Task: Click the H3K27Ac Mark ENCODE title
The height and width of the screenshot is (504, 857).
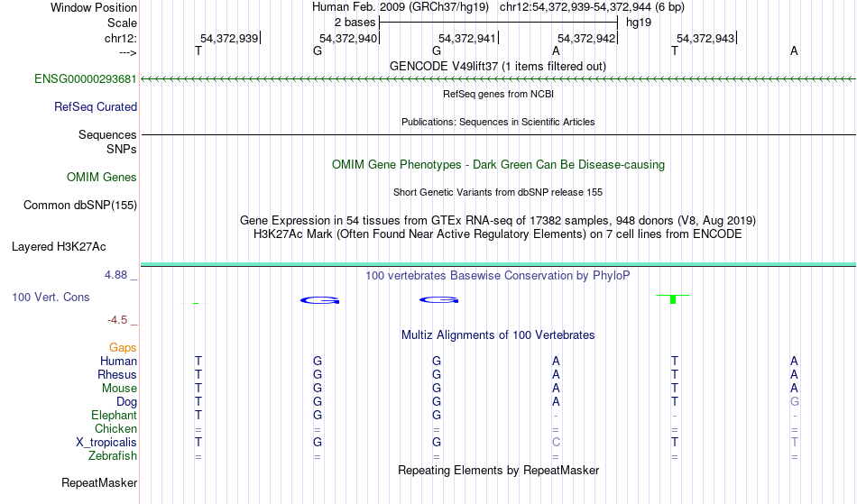Action: pyautogui.click(x=498, y=234)
